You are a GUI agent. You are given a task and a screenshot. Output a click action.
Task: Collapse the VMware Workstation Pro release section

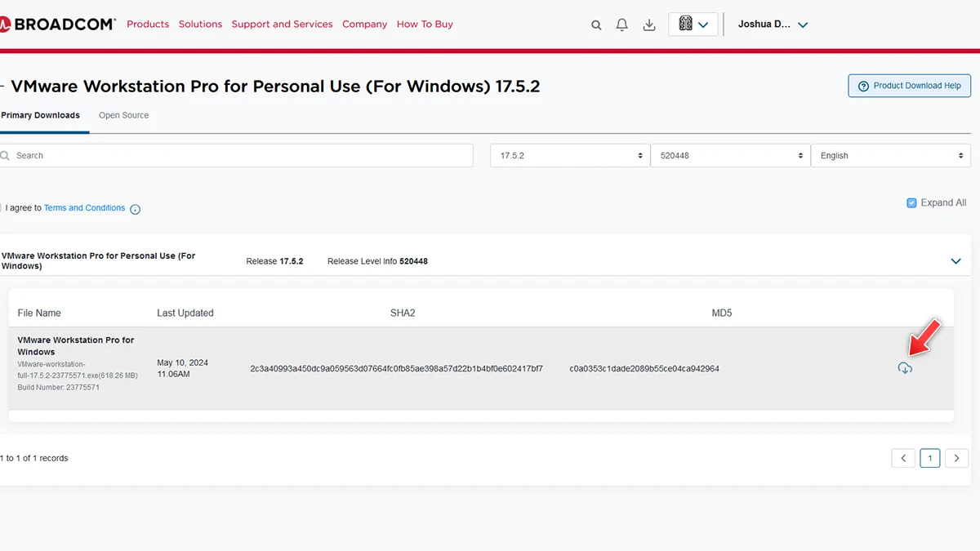(956, 261)
